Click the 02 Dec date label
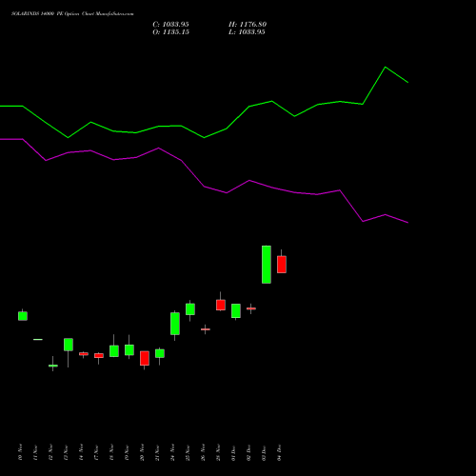Screen dimensions: 476x476 point(248,452)
